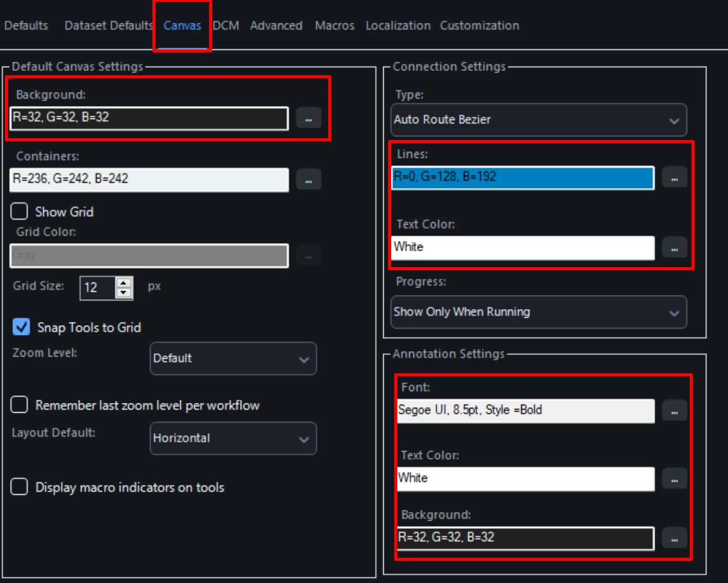Open the annotation Font selector dialog
The image size is (728, 583).
click(x=674, y=410)
